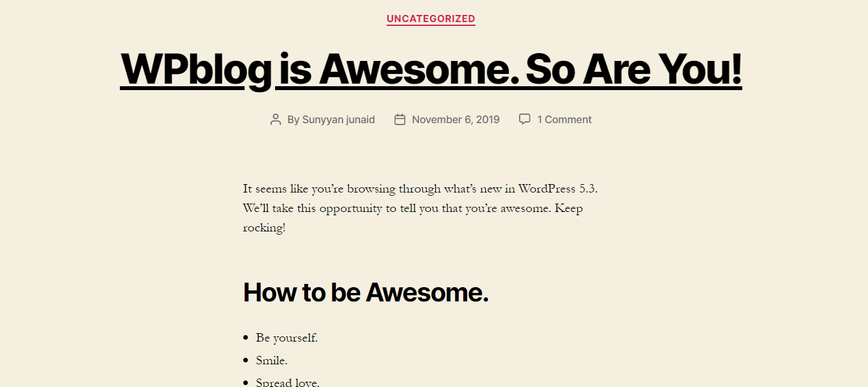Viewport: 868px width, 387px height.
Task: Click the author person icon
Action: (x=276, y=119)
